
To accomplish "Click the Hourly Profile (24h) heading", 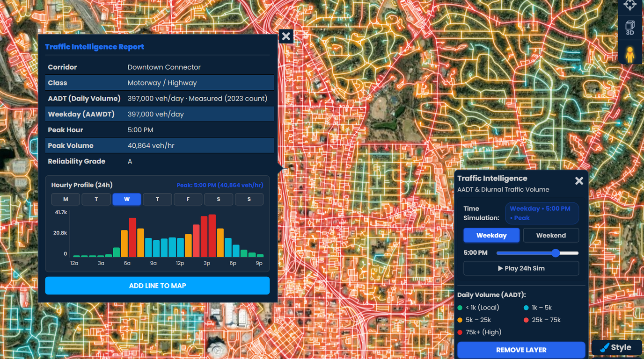I will coord(82,185).
